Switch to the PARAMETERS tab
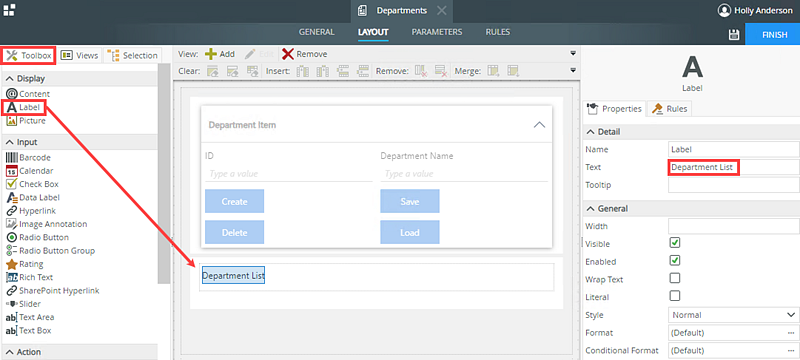 [437, 32]
